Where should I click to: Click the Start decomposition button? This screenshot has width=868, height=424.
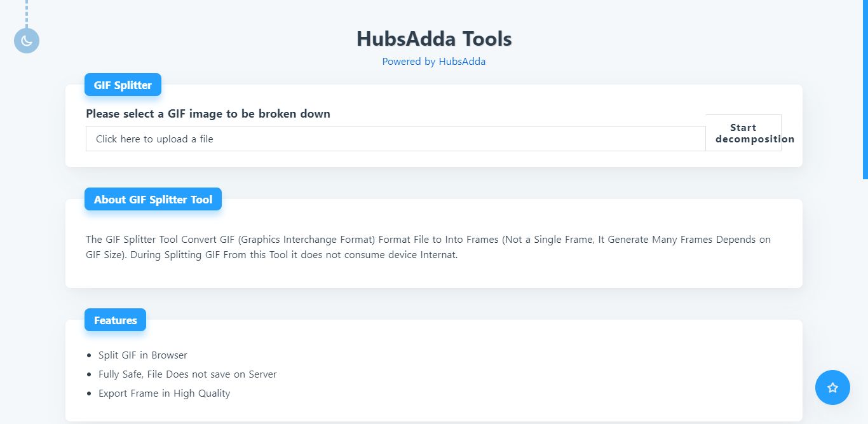click(x=743, y=133)
